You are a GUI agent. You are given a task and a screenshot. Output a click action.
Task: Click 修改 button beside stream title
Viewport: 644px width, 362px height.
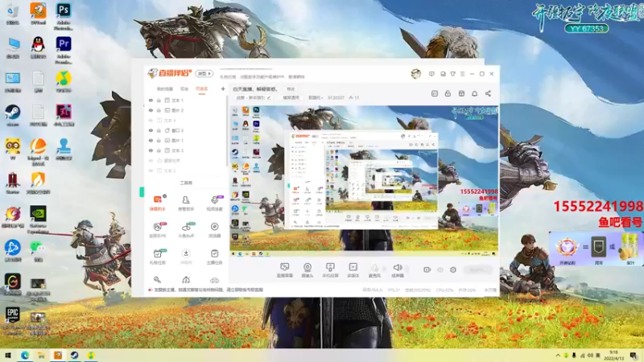pyautogui.click(x=291, y=89)
